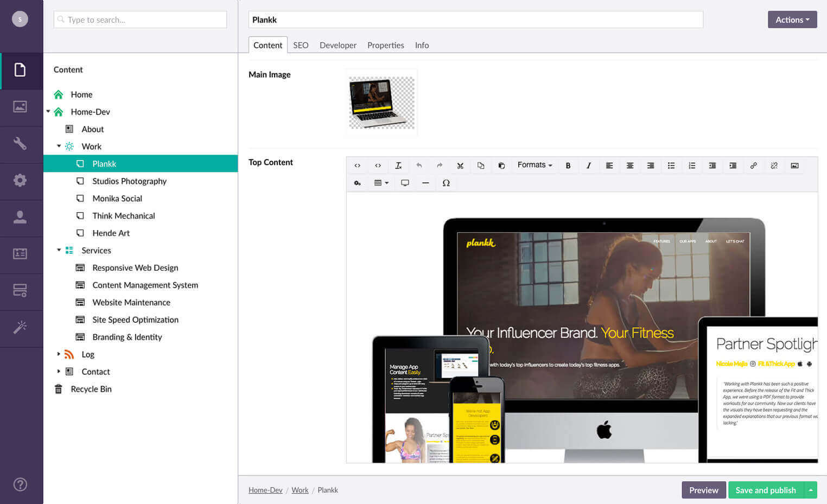Open the Content section in sidebar
The height and width of the screenshot is (504, 827).
(20, 70)
